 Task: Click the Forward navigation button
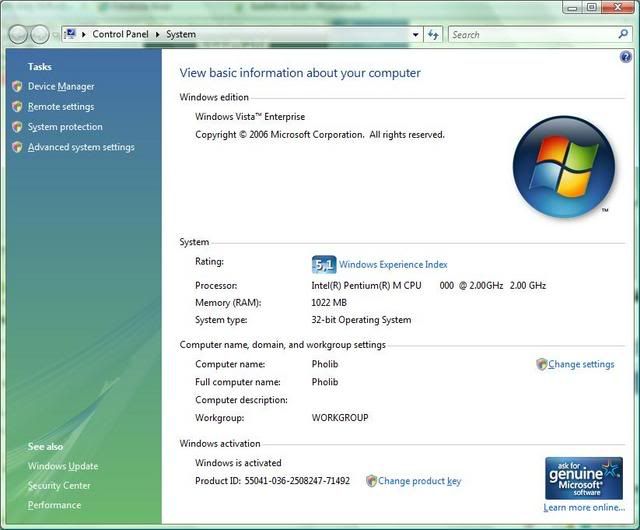[40, 35]
